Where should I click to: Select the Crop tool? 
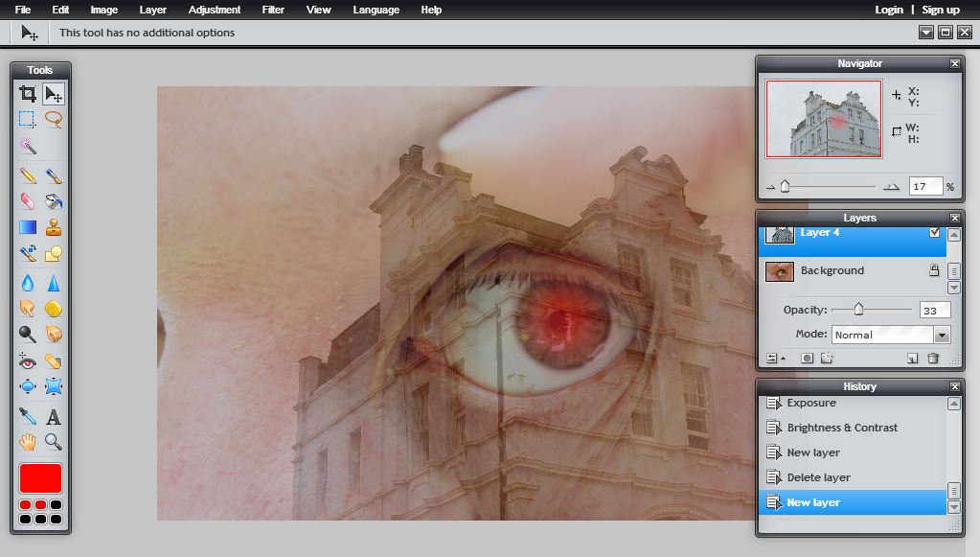[28, 94]
